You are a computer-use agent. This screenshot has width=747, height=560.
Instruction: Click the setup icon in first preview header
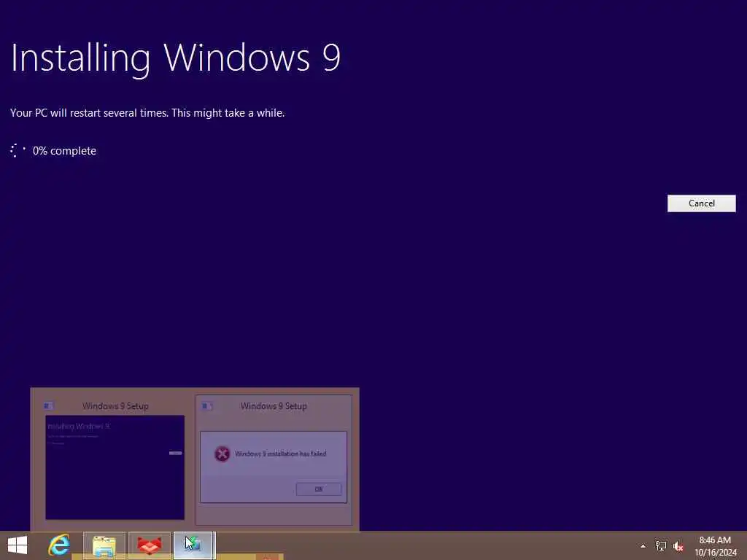pyautogui.click(x=48, y=405)
